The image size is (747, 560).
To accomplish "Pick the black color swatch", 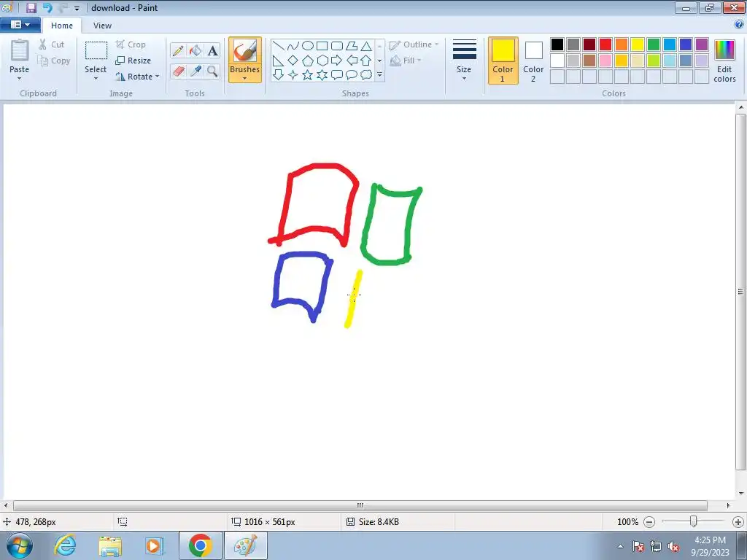I will point(557,44).
